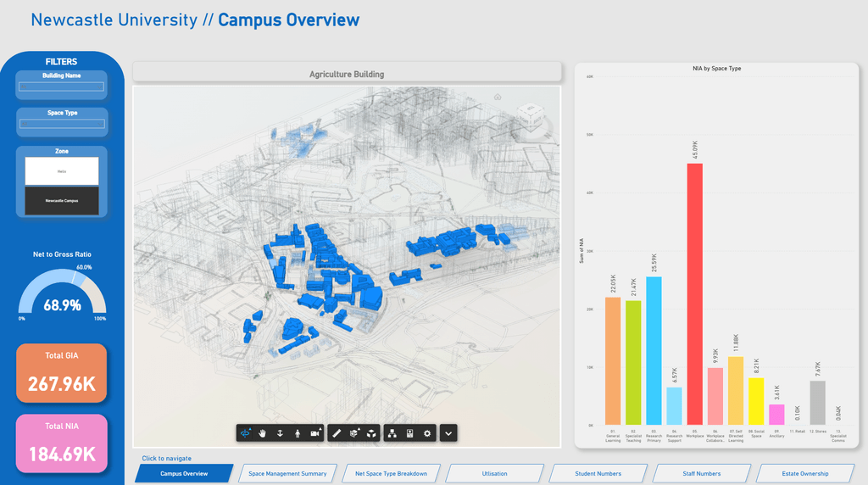
Task: Select the green Specialist Teaching bar
Action: [633, 363]
